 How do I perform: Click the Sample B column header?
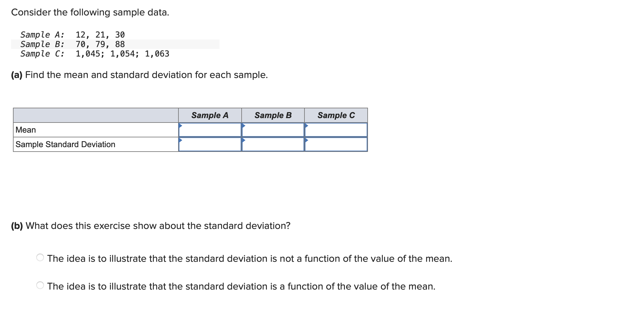(x=273, y=115)
